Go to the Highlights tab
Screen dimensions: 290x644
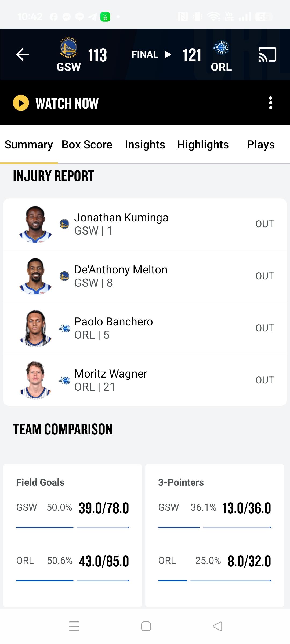click(203, 145)
